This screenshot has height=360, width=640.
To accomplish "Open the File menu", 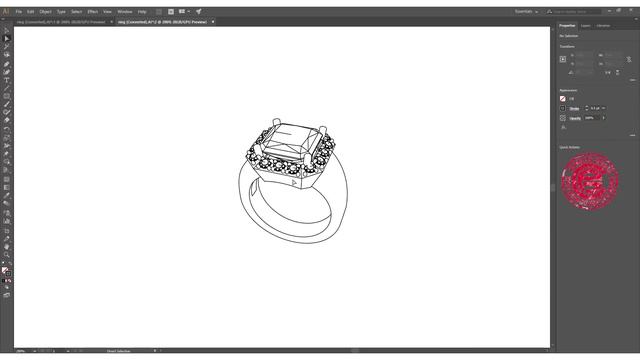I will click(19, 12).
